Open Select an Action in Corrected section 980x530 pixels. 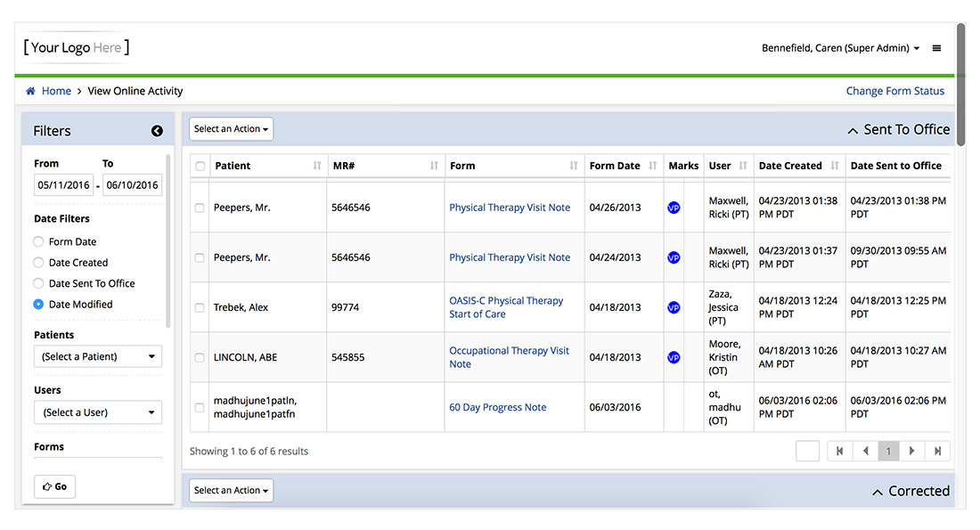(232, 491)
